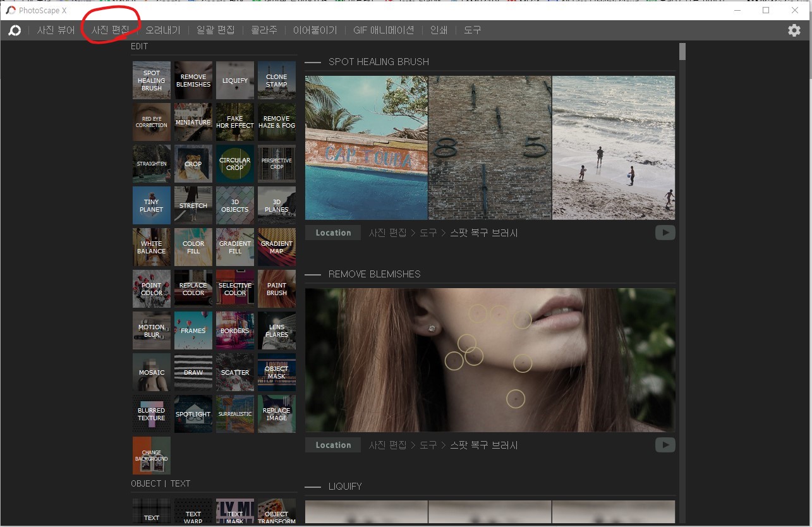Open the Liquify tool tile

pos(235,80)
